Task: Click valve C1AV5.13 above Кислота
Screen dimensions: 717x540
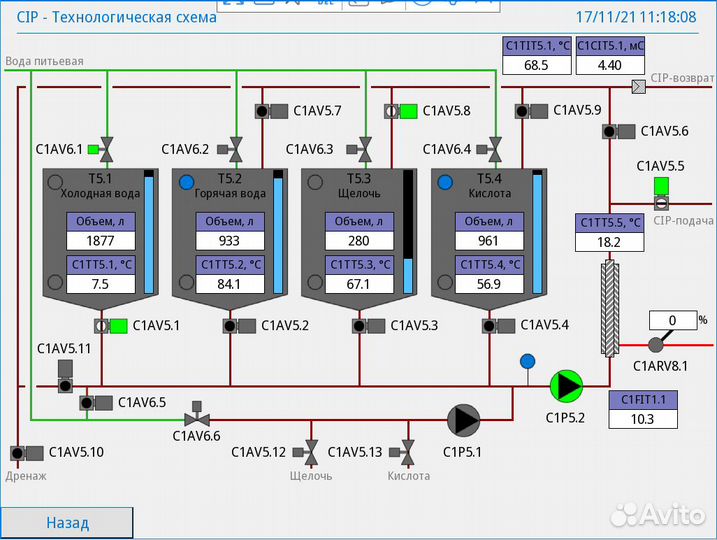Action: pos(407,451)
